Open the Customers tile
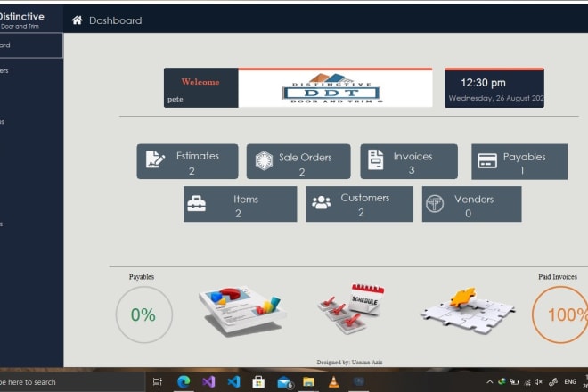Screen dimensions: 588x392 coord(360,204)
